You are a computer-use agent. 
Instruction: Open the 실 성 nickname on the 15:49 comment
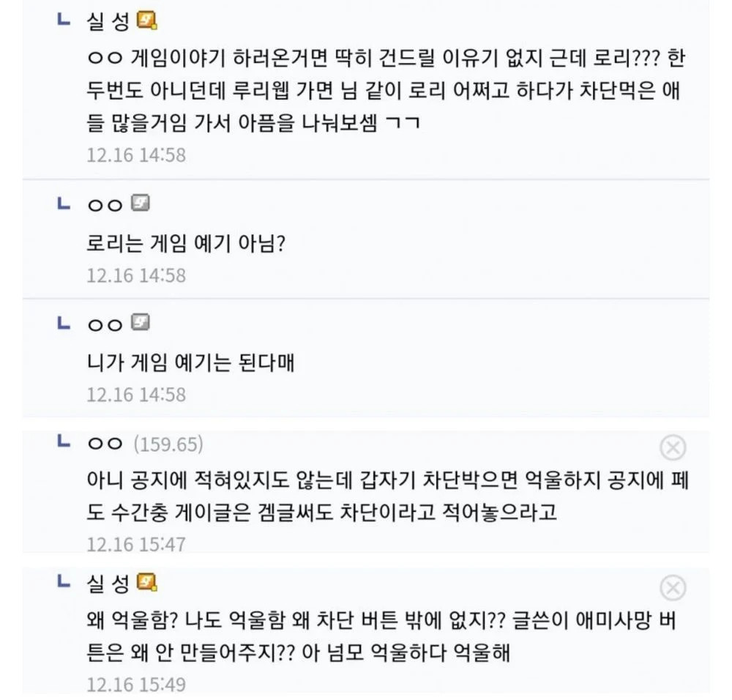pos(108,583)
